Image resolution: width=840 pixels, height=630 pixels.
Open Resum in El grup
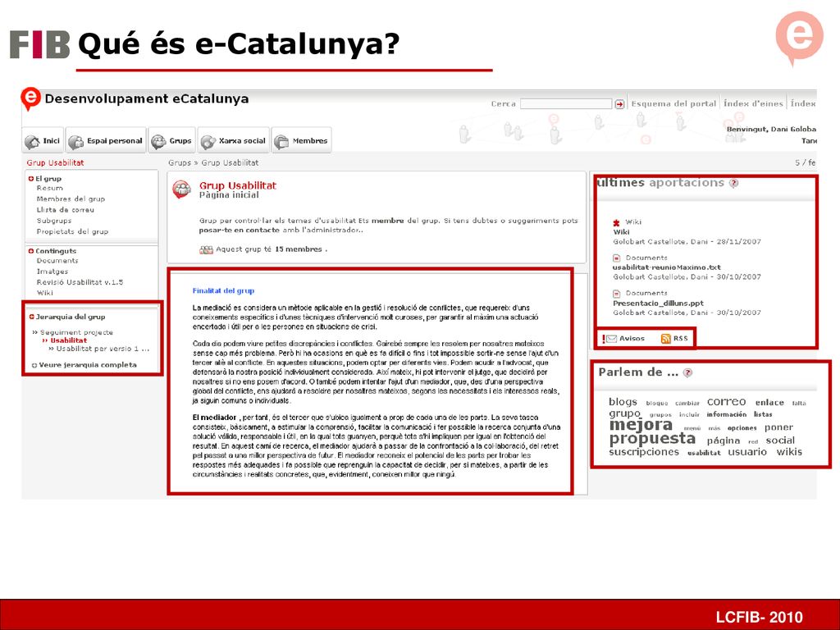coord(50,188)
